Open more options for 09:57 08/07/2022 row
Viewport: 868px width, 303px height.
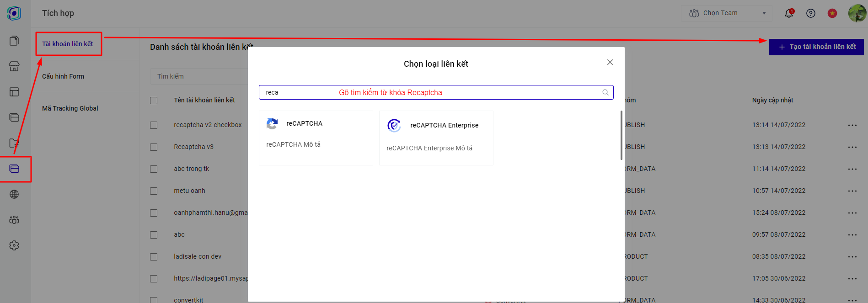tap(852, 235)
